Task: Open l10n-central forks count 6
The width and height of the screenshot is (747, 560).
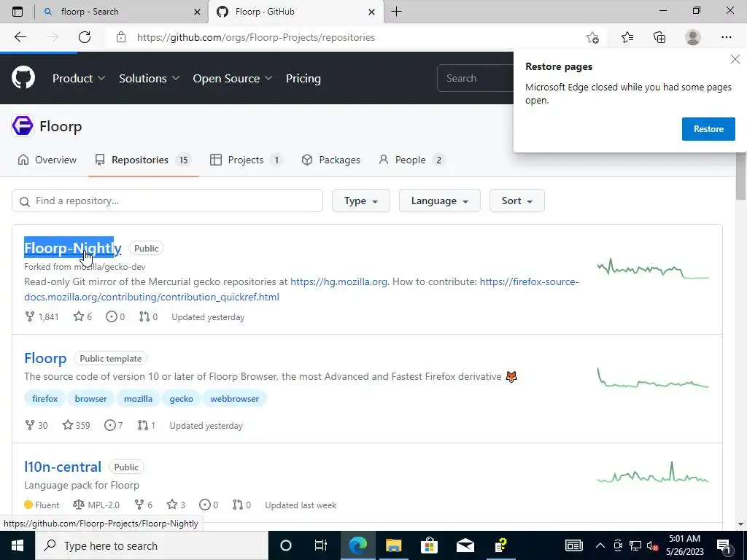Action: (x=144, y=505)
